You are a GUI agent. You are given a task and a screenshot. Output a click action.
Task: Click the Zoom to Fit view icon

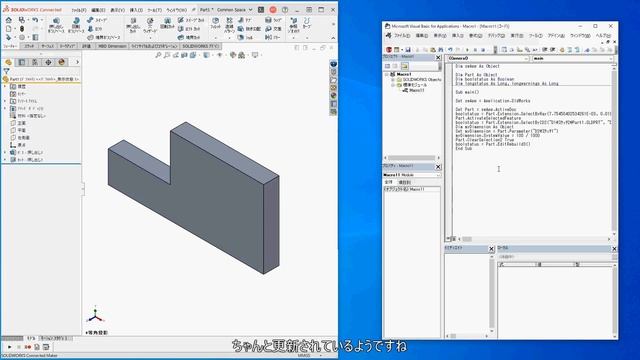click(158, 55)
